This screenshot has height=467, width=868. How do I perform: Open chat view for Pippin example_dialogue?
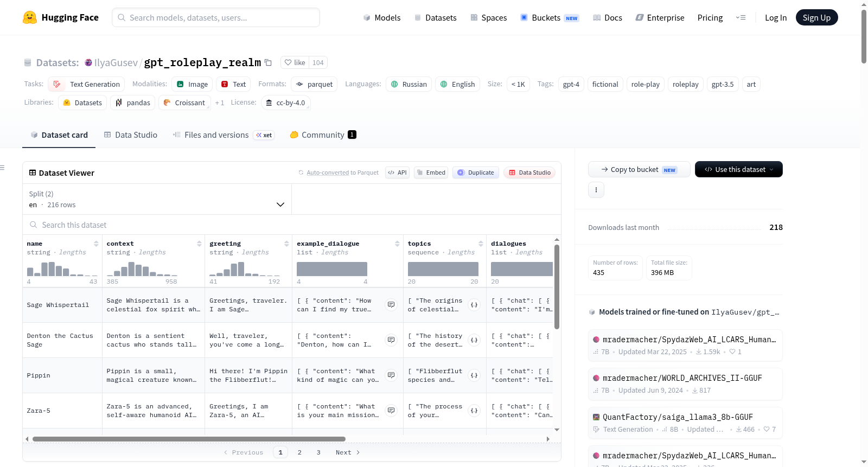click(x=391, y=375)
